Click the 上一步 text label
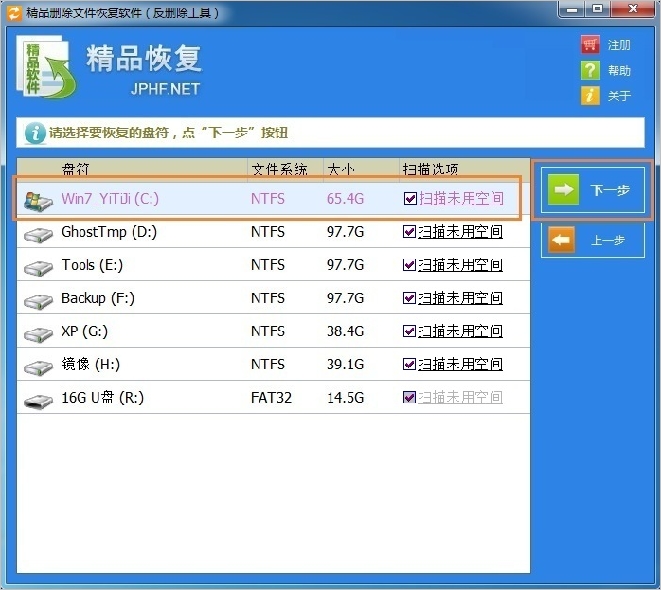 [607, 241]
